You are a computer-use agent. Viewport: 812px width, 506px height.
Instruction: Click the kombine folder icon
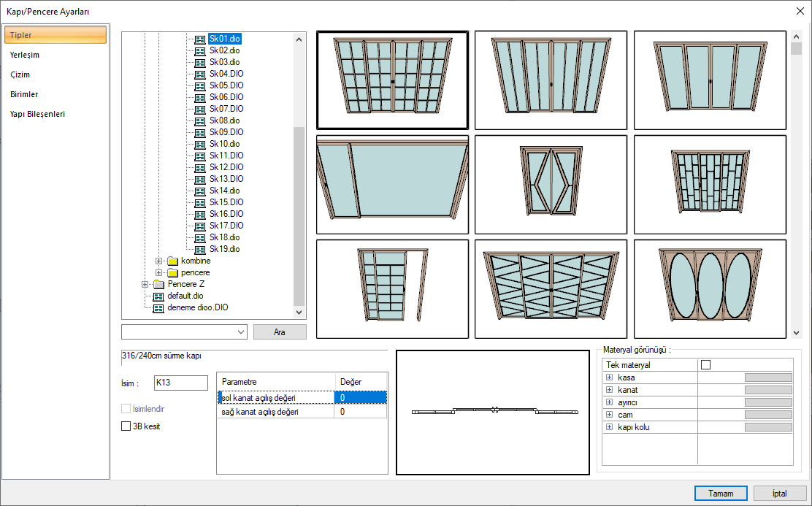pyautogui.click(x=172, y=261)
